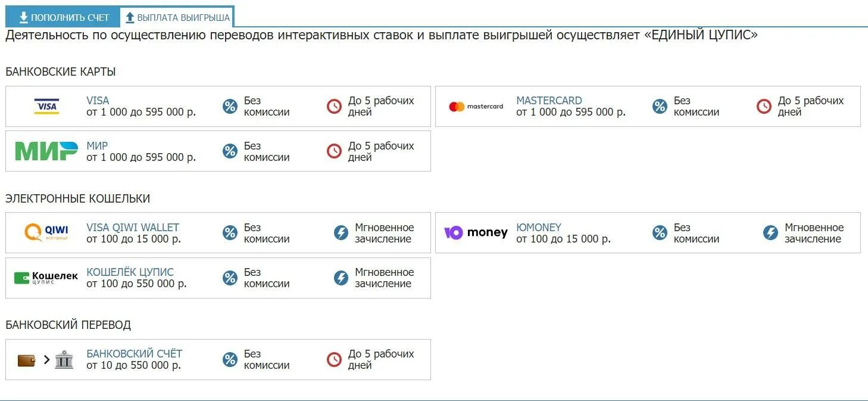The width and height of the screenshot is (868, 401).
Task: Click the ЮMoney logo
Action: [476, 233]
